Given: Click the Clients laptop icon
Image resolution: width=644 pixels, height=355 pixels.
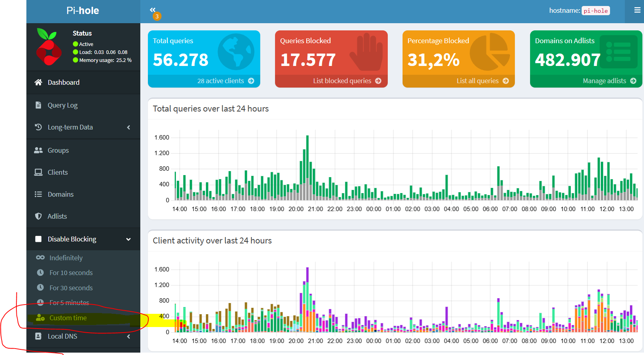Looking at the screenshot, I should (38, 172).
